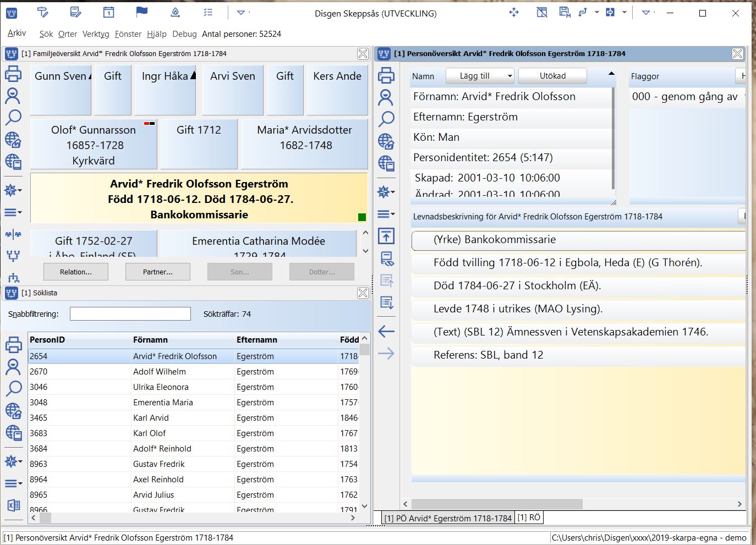The height and width of the screenshot is (545, 756).
Task: Click the list with down-arrow icon in the Personöversikt sidebar
Action: (x=386, y=302)
